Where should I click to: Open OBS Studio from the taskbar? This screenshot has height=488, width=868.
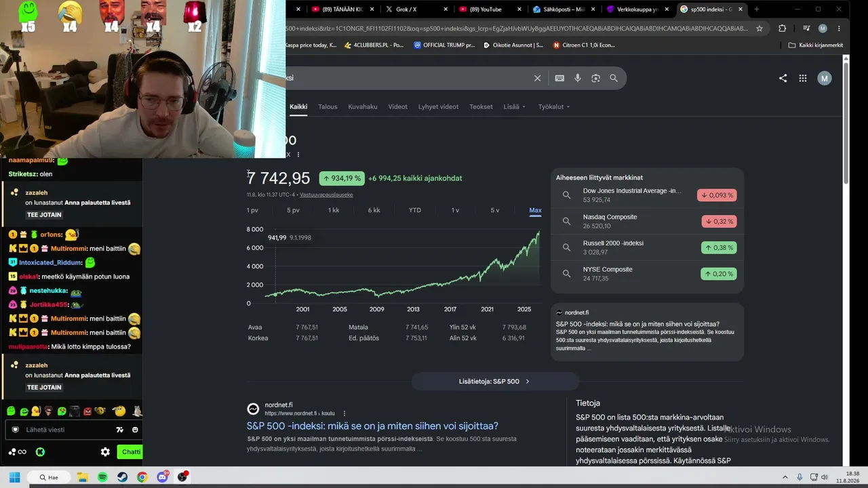tap(182, 477)
